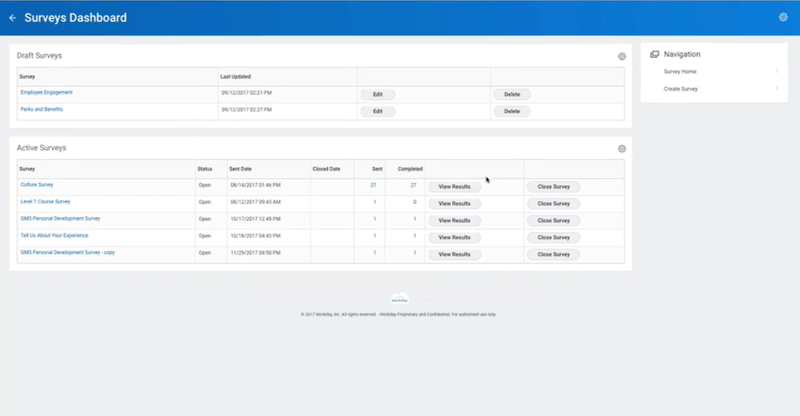Open the Employee Engagement draft survey
Viewport: 800px width, 416px height.
[x=46, y=92]
